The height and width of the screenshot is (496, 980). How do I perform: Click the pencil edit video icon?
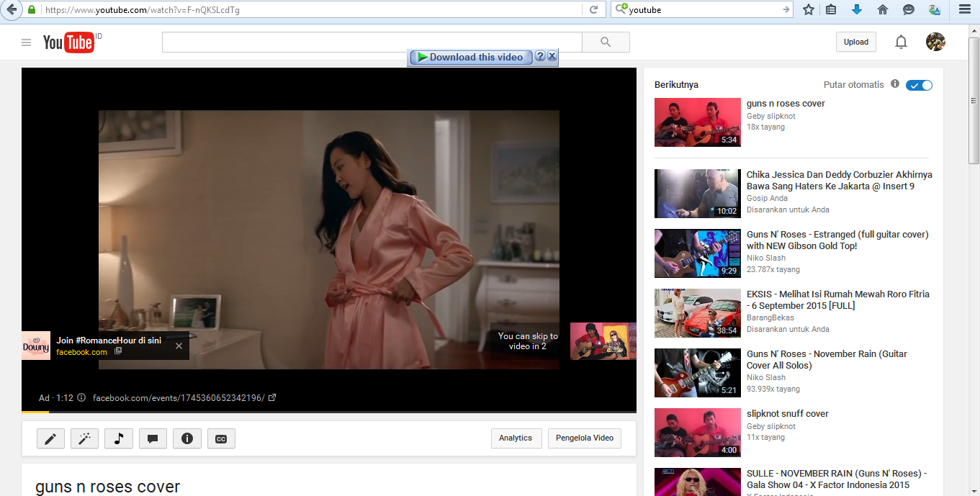click(50, 438)
